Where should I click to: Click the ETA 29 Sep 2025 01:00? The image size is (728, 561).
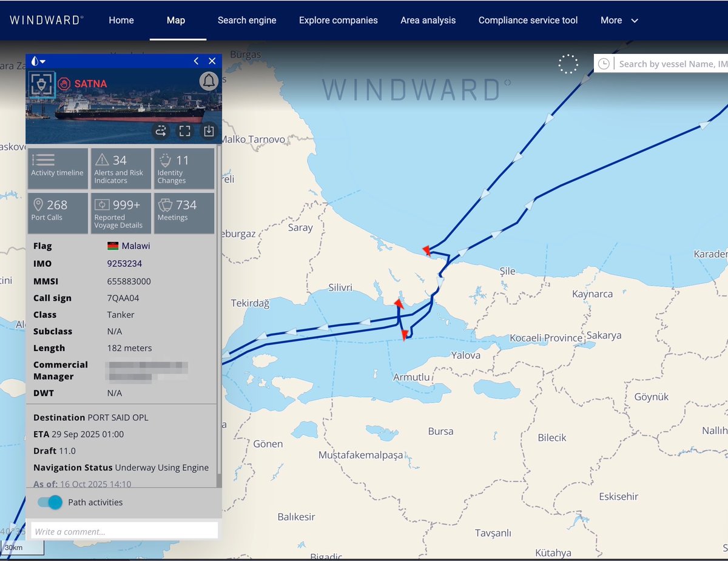point(87,434)
